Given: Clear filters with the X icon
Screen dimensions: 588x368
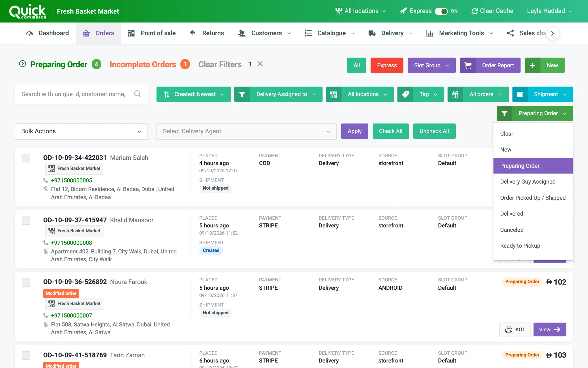Looking at the screenshot, I should [x=260, y=64].
